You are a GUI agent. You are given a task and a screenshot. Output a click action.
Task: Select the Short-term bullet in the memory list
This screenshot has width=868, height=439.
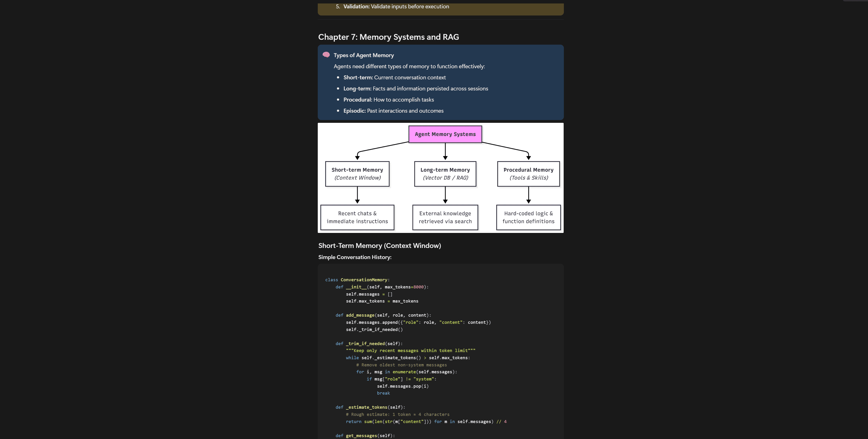pyautogui.click(x=394, y=77)
